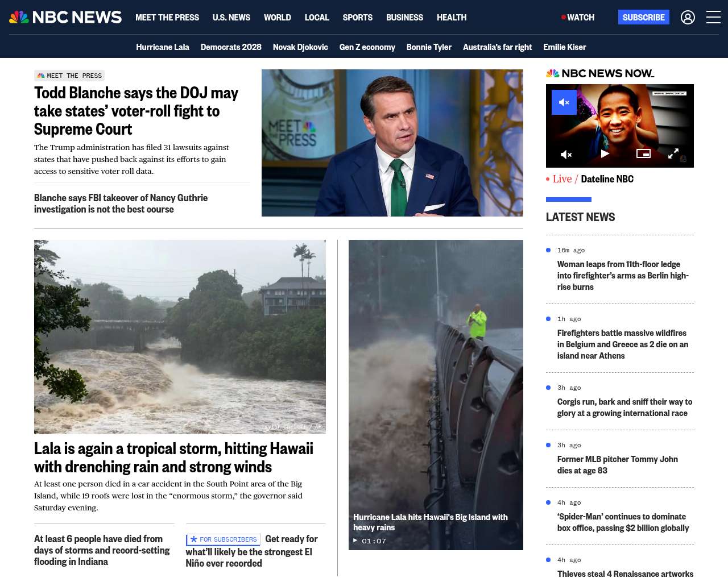The image size is (728, 582).
Task: Open the World section
Action: (278, 18)
